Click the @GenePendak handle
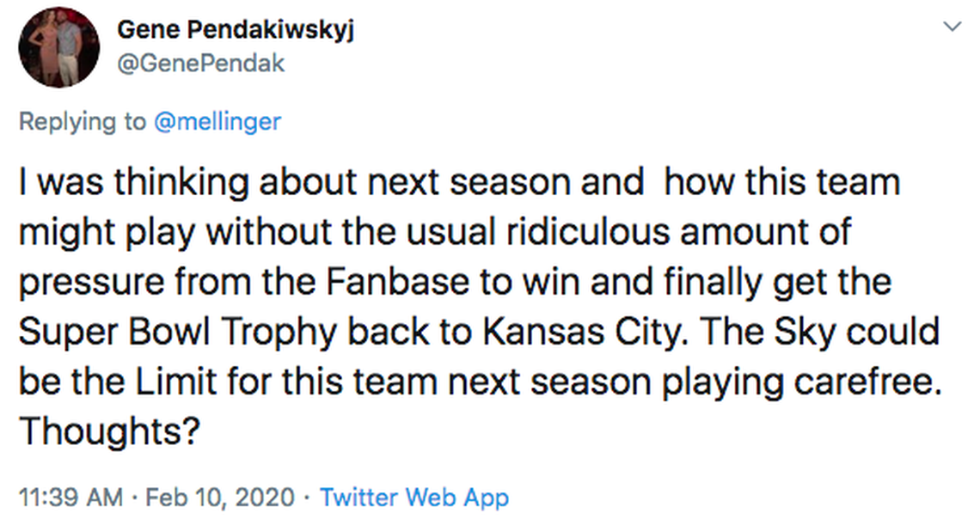 [200, 64]
